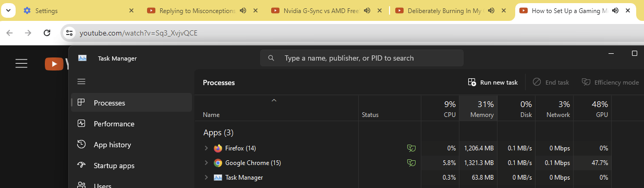This screenshot has height=188, width=644.
Task: Click the Efficiency mode button
Action: click(x=610, y=83)
